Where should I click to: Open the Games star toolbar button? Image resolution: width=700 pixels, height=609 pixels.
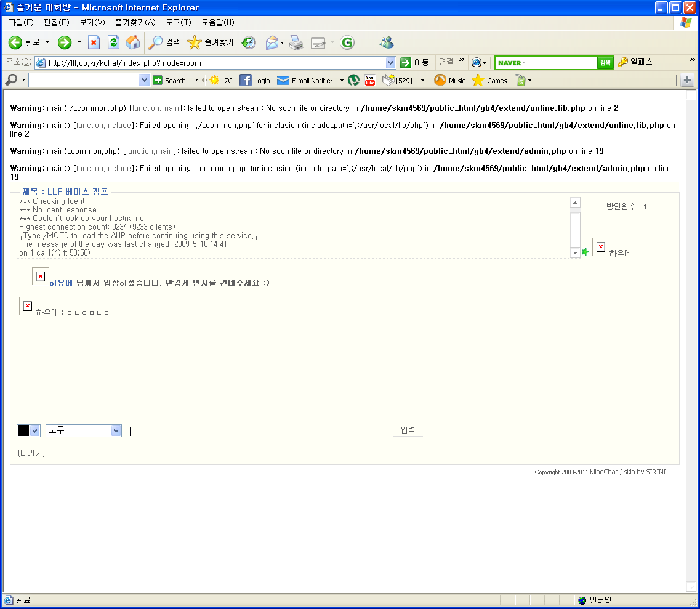click(x=490, y=81)
